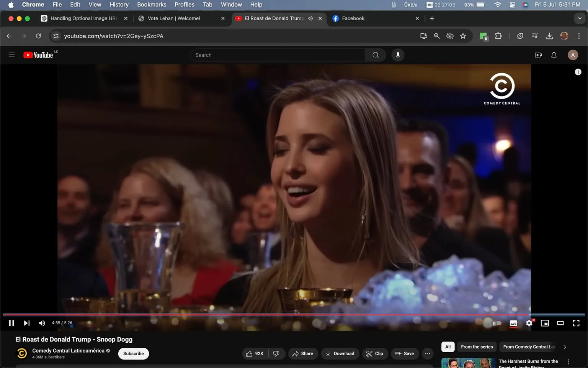Subscribe to Comedy Central Latinoamérica

(133, 353)
